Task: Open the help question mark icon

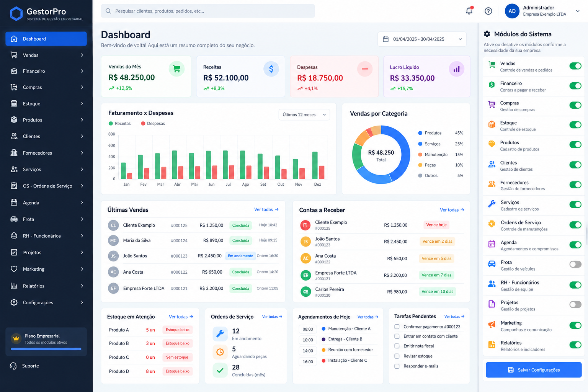Action: pos(488,11)
